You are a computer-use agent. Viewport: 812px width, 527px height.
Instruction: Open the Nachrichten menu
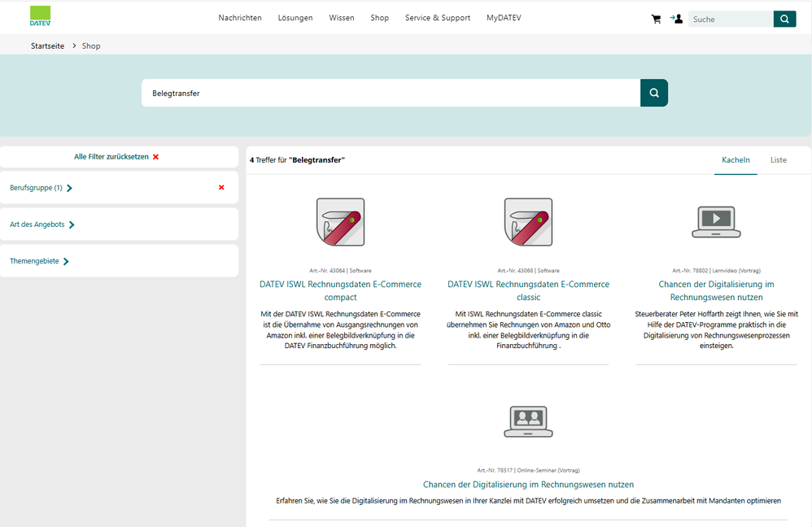tap(240, 18)
